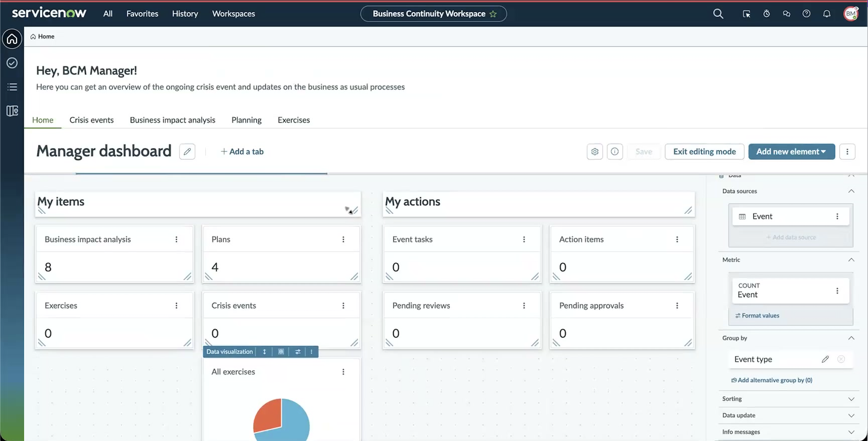Click the All exercises pie chart
This screenshot has height=441, width=868.
point(281,419)
